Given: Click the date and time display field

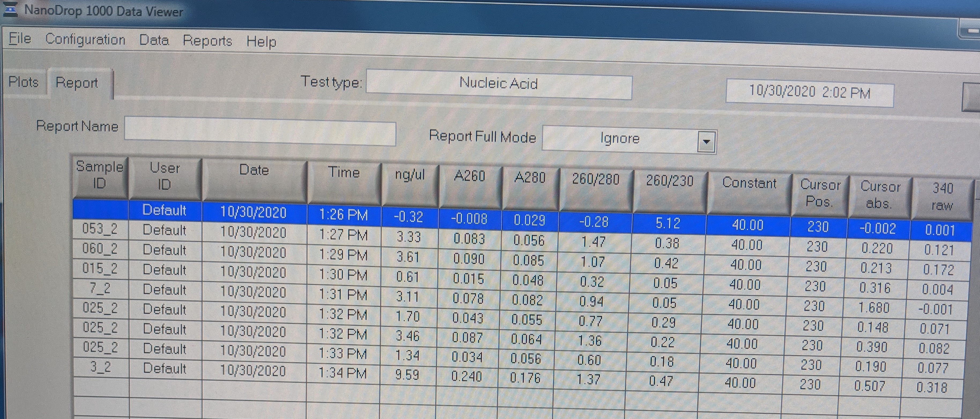Looking at the screenshot, I should 809,93.
